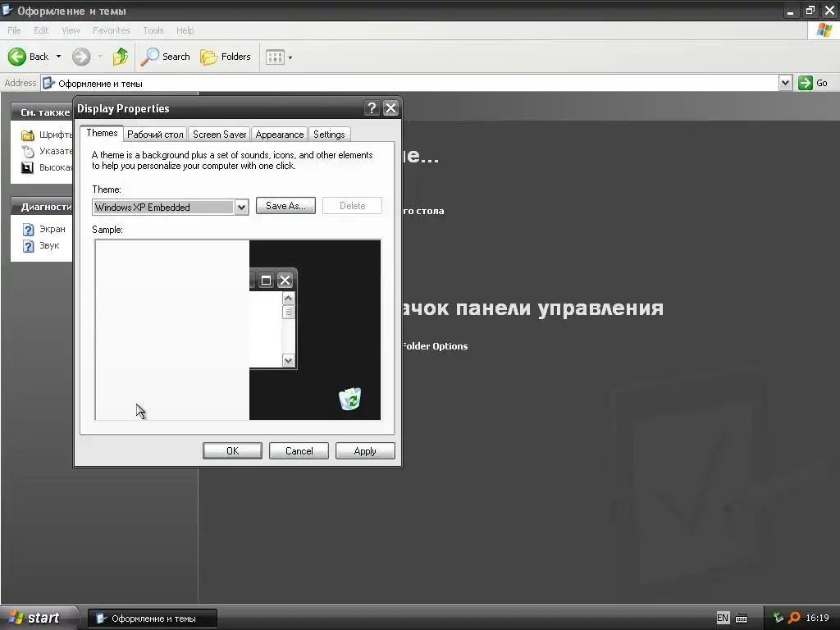Click the mouse pointers icon in sidebar
Viewport: 840px width, 630px height.
[x=27, y=152]
